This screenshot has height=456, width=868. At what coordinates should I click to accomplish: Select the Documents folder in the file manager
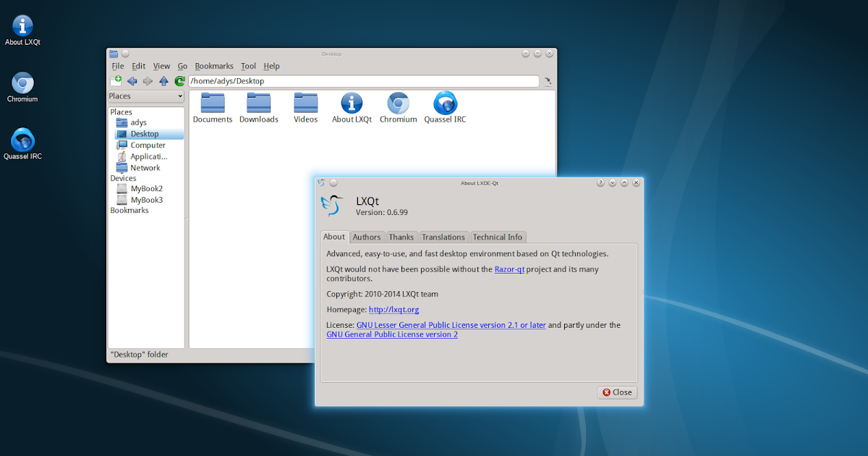[x=213, y=108]
